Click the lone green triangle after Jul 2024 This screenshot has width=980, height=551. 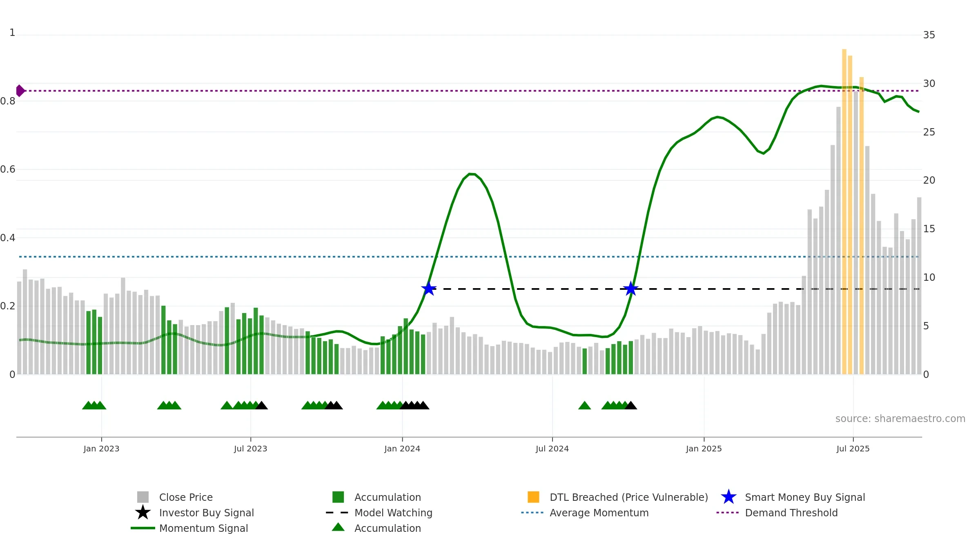(585, 405)
